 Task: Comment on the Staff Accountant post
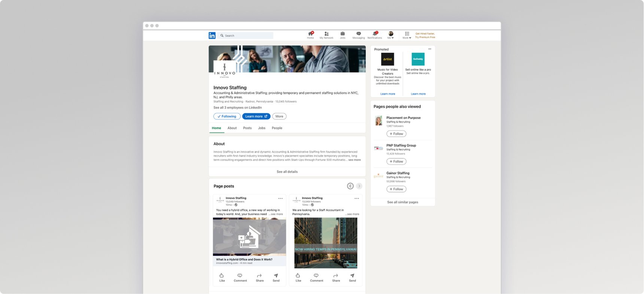click(317, 278)
